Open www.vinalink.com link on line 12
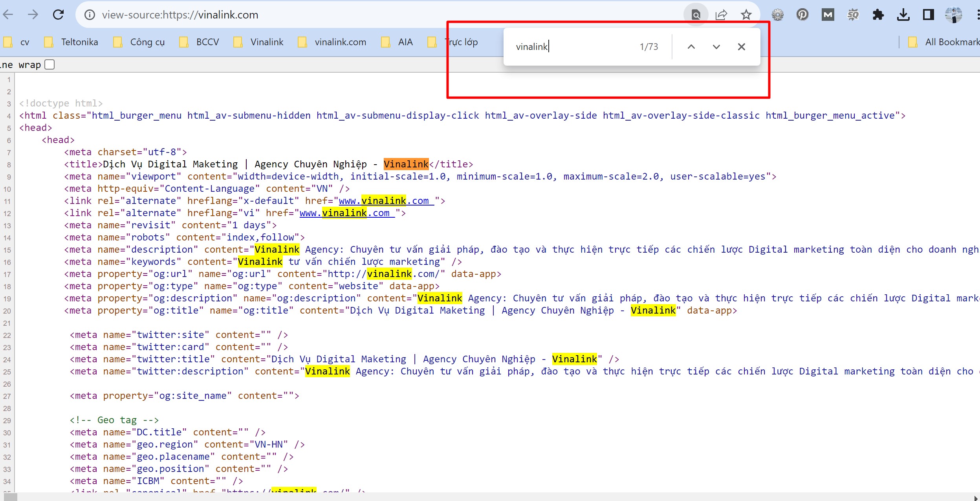Image resolution: width=980 pixels, height=501 pixels. point(347,213)
